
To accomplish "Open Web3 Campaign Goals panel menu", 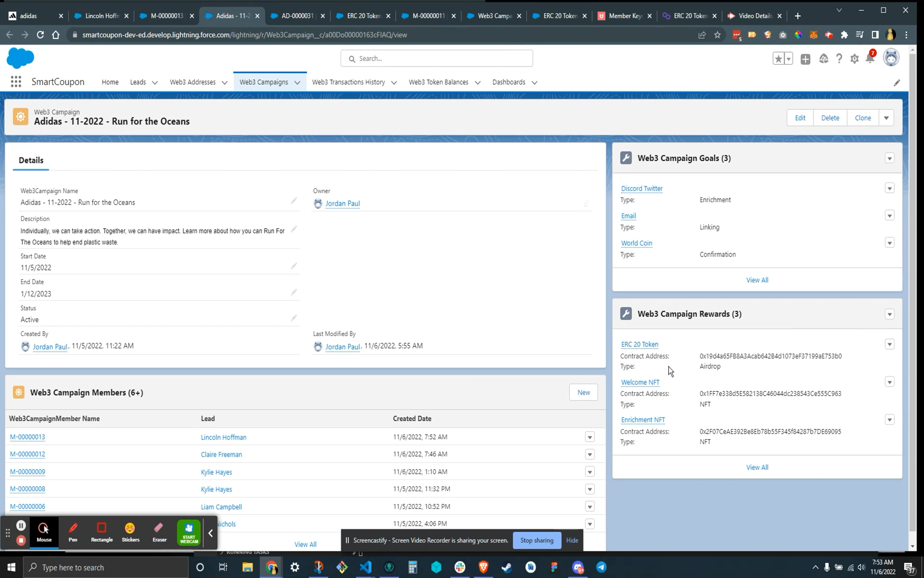I will click(889, 158).
